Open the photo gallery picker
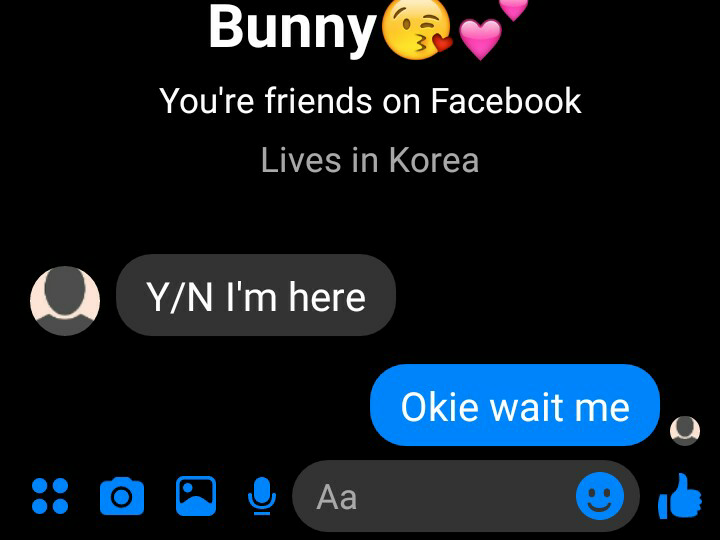This screenshot has width=720, height=540. tap(196, 496)
